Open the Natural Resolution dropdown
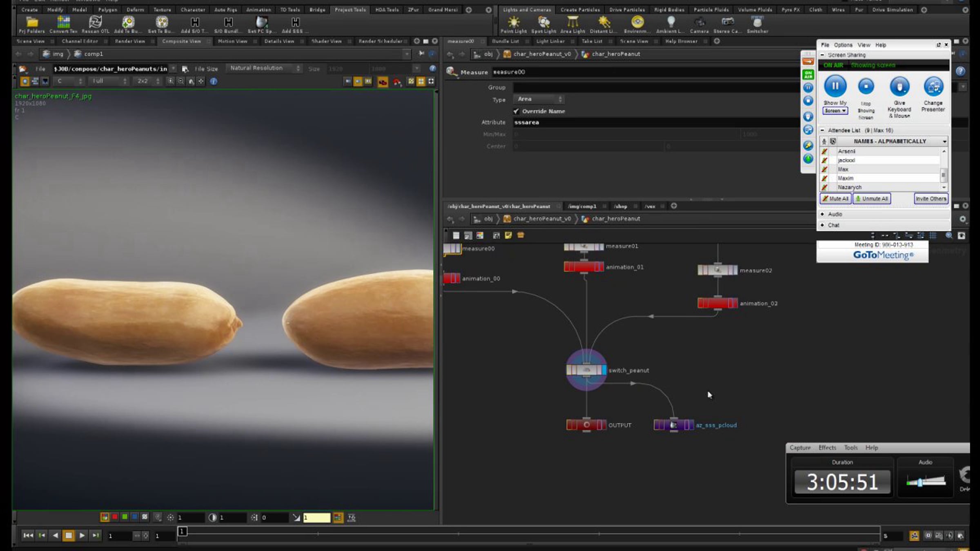The image size is (980, 551). (263, 68)
